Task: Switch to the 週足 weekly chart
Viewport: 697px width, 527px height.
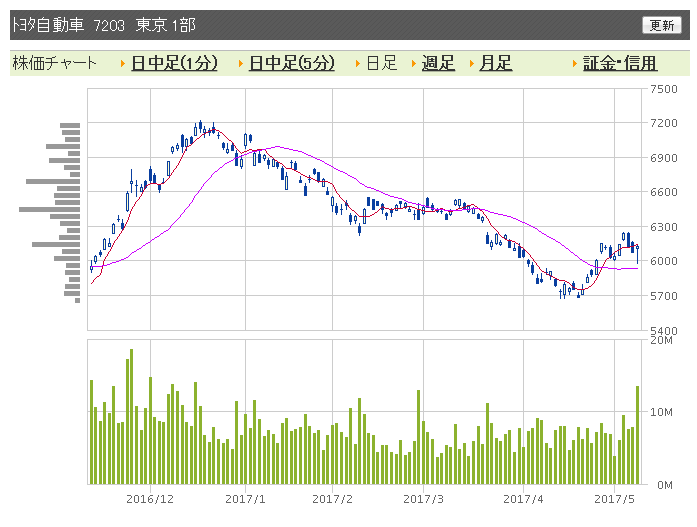Action: tap(438, 63)
